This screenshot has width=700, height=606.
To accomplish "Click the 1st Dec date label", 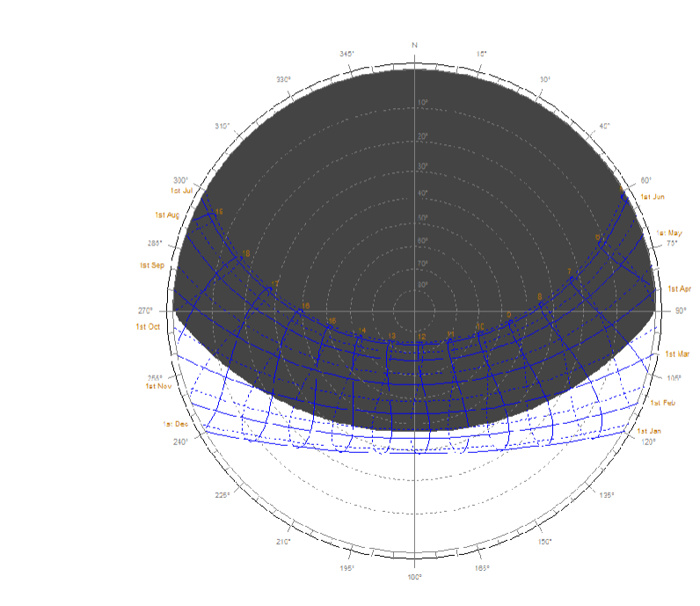I will 175,424.
